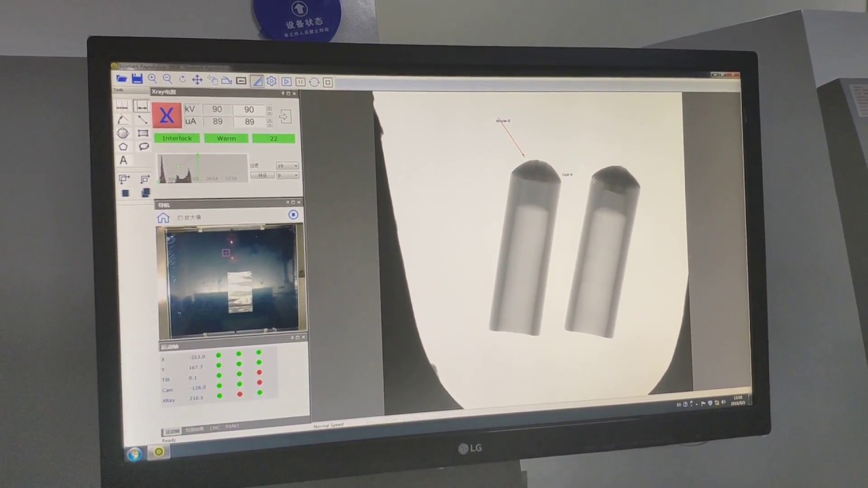Viewport: 868px width, 488px height.
Task: Open the dropdown showing 19
Action: [287, 165]
